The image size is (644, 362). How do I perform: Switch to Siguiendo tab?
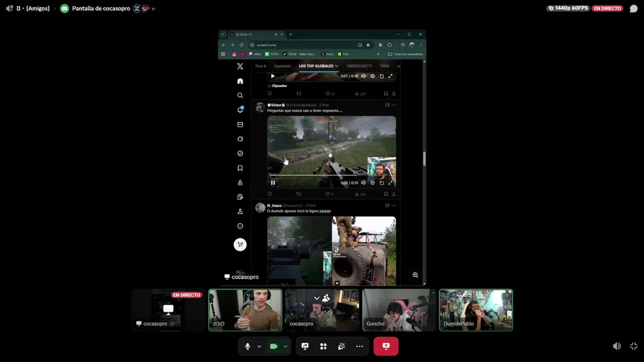(282, 66)
